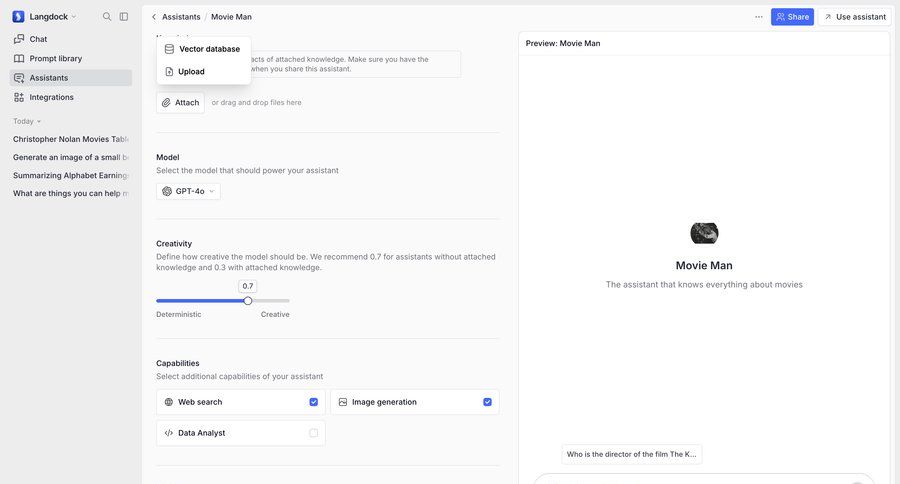Screen dimensions: 900x484
Task: Click the search icon in sidebar
Action: pos(107,17)
